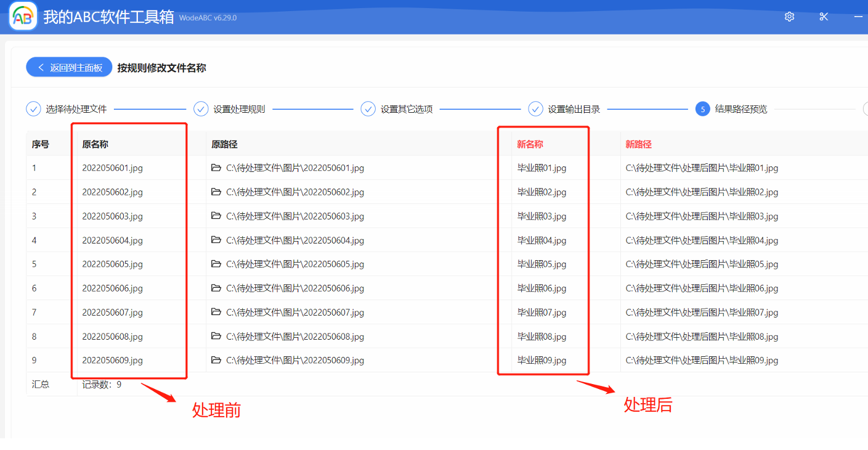Click new name 毕业照04.jpg cell
868x450 pixels.
tap(541, 240)
